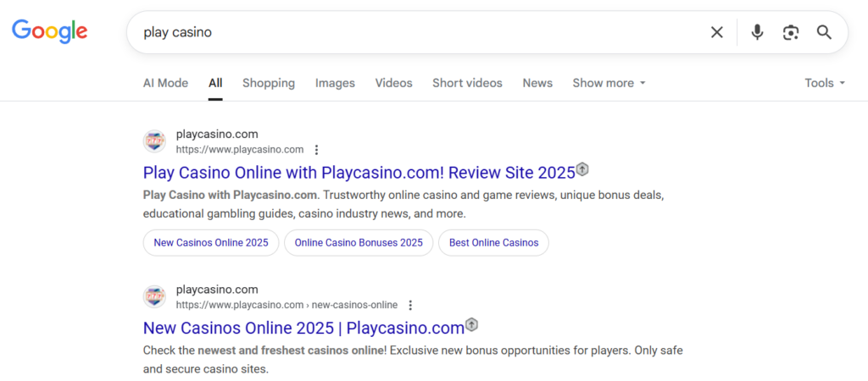Open Google Lens image search icon
The image size is (868, 381).
tap(791, 33)
